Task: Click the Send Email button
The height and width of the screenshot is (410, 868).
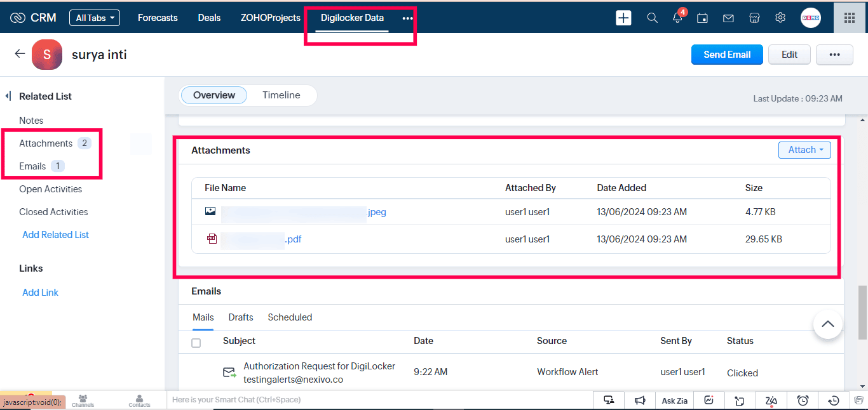Action: 727,55
